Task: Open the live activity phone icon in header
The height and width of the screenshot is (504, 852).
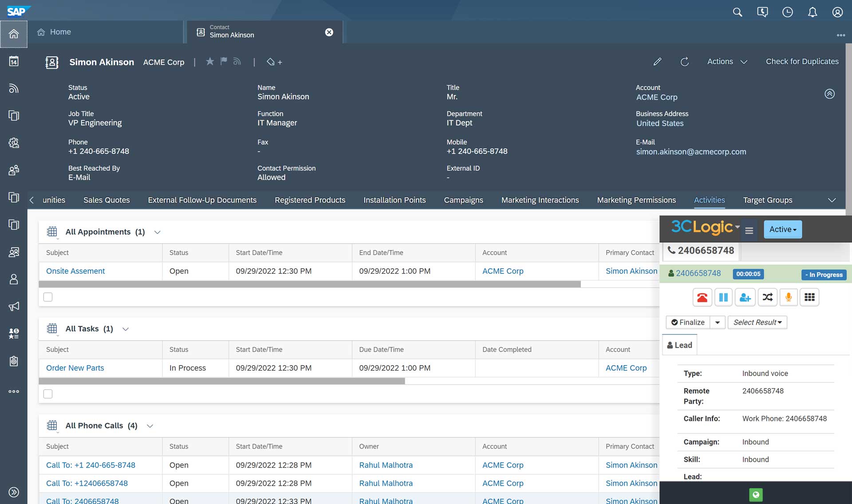Action: pyautogui.click(x=762, y=12)
